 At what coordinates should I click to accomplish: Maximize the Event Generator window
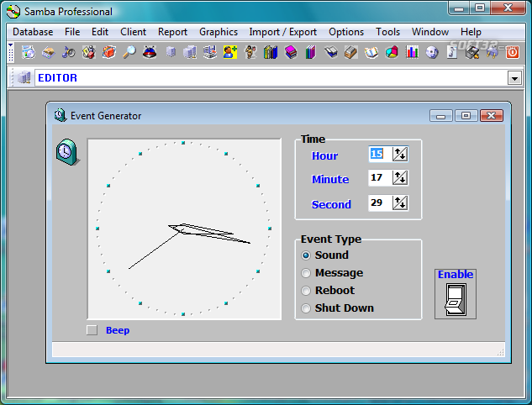coord(466,116)
